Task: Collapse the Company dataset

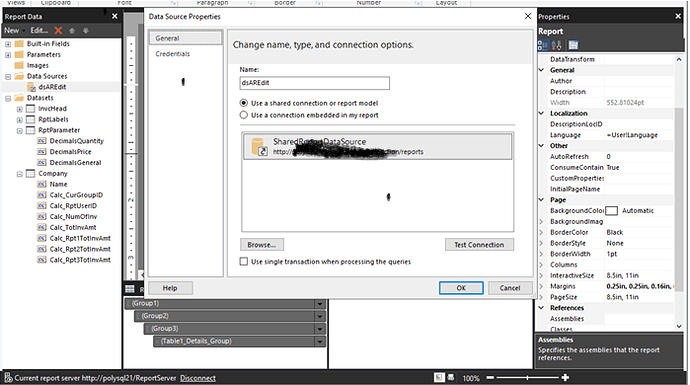Action: 19,174
